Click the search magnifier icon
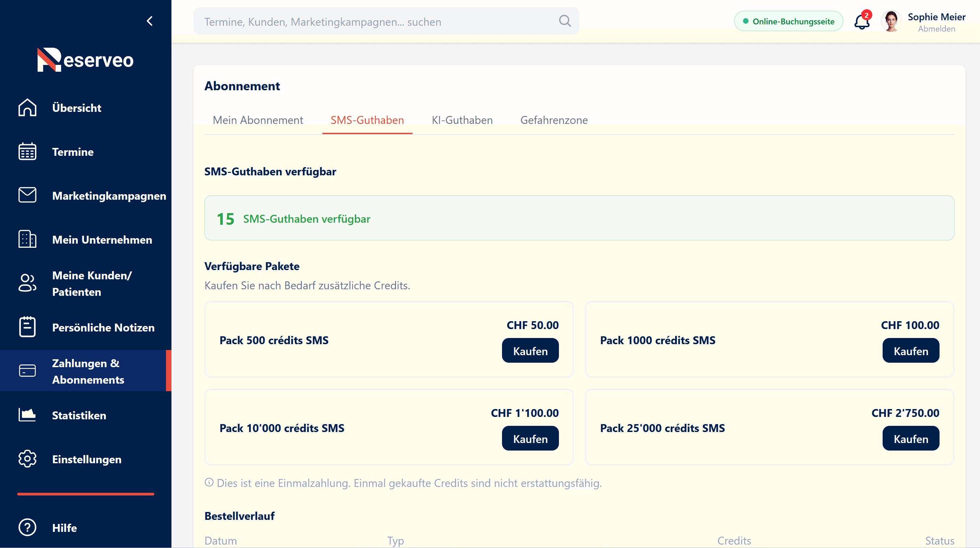Image resolution: width=980 pixels, height=548 pixels. click(x=565, y=21)
